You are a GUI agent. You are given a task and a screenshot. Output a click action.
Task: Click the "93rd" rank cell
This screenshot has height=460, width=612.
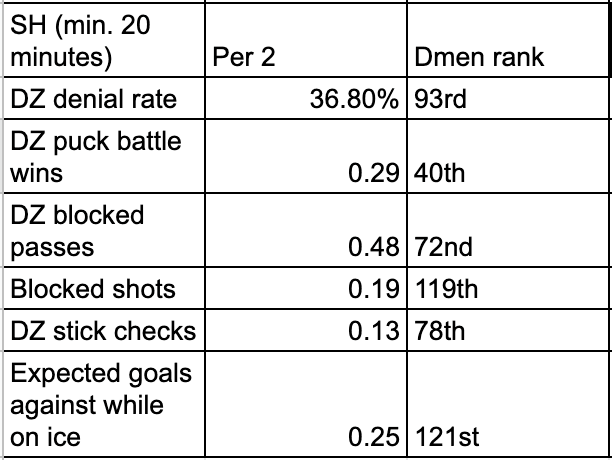tap(506, 99)
